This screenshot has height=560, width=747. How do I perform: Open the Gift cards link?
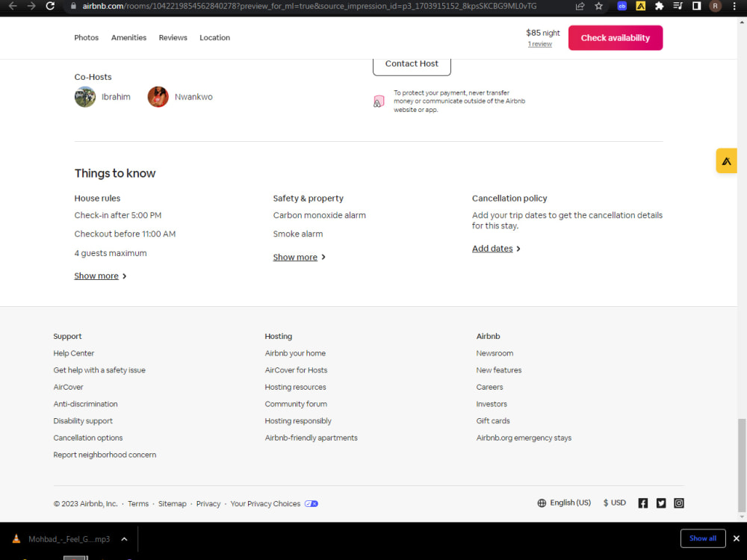(x=493, y=421)
